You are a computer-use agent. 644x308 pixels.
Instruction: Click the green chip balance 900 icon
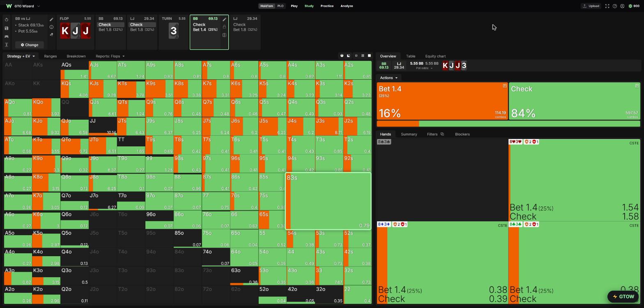(630, 6)
